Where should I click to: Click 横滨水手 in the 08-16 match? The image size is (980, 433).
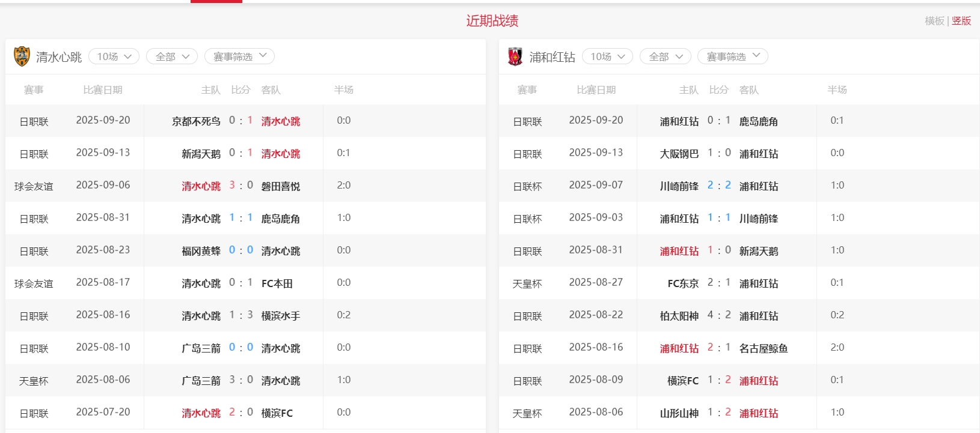click(280, 316)
